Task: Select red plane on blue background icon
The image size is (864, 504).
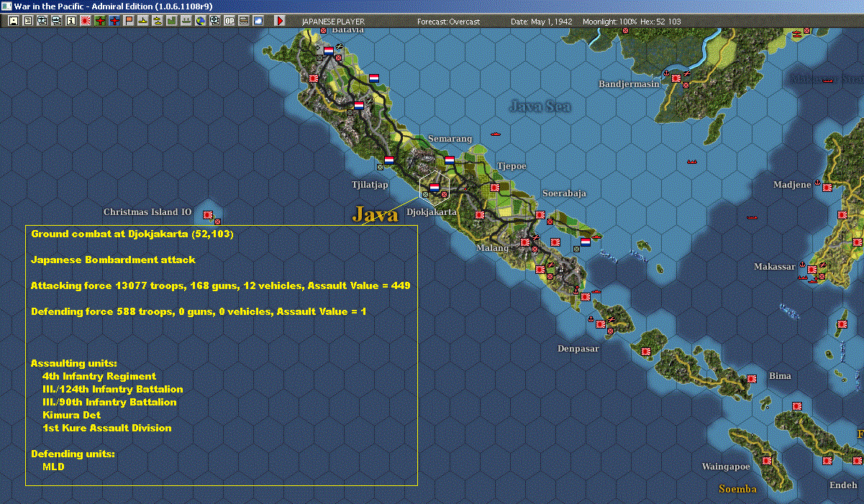Action: tap(114, 21)
